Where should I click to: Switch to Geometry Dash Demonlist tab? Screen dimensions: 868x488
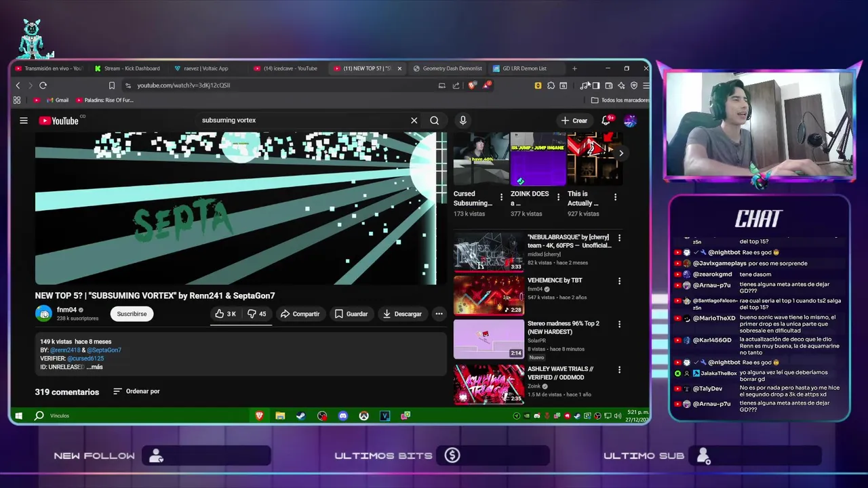click(448, 68)
